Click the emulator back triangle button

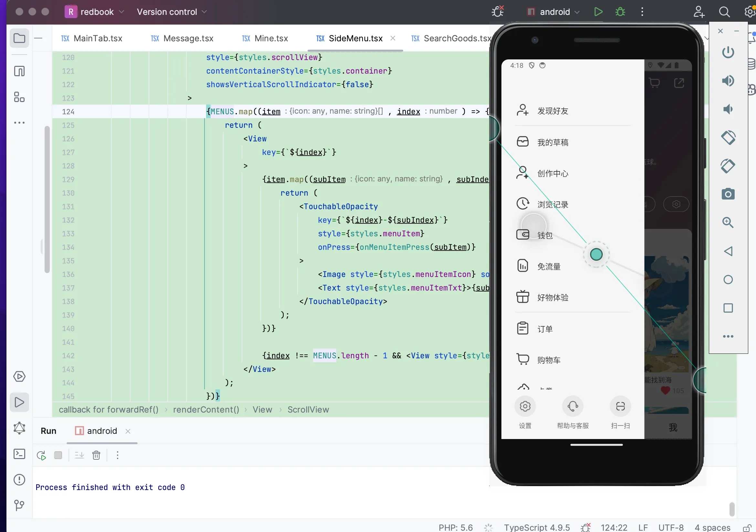point(728,251)
